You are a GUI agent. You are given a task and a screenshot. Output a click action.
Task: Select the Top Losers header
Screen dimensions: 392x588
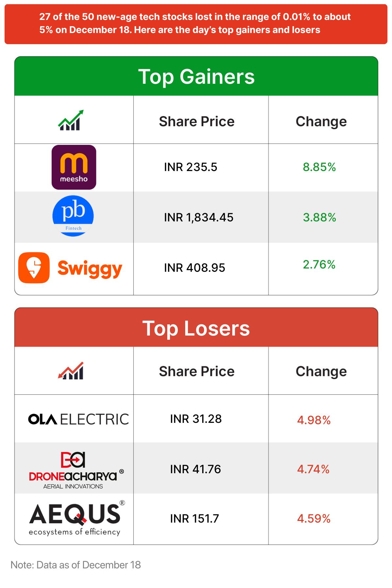tap(196, 328)
